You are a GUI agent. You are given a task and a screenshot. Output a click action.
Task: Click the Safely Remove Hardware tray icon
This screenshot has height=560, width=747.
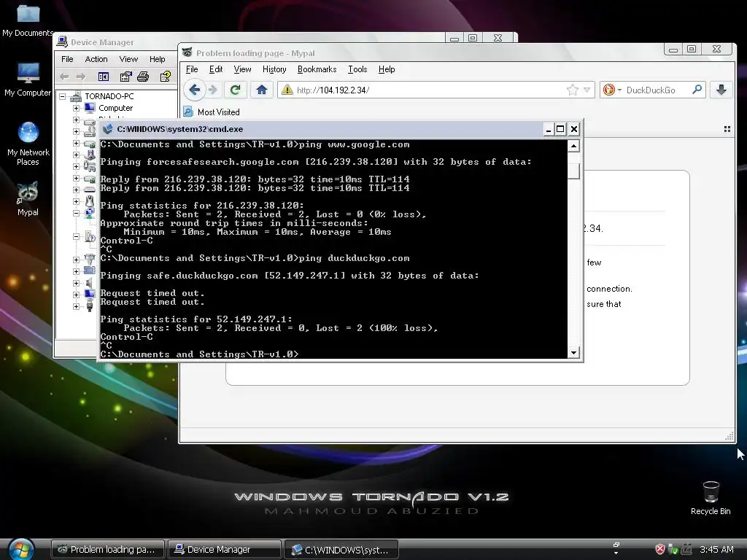673,549
